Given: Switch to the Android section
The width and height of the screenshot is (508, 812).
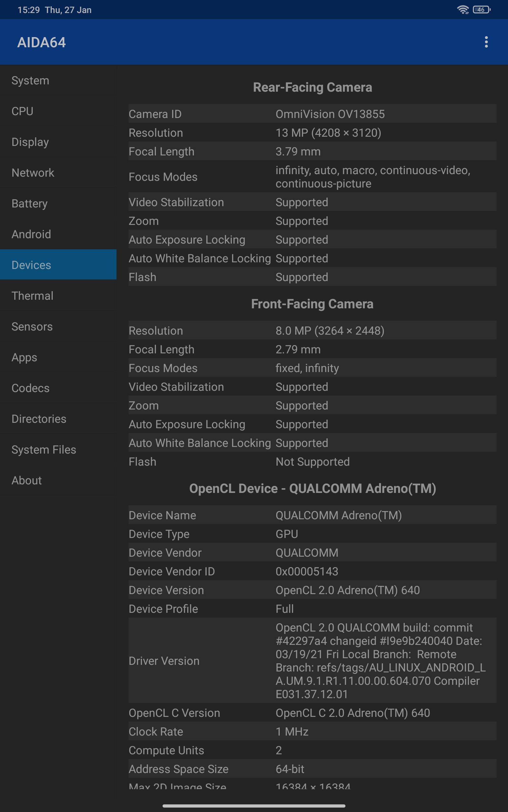Looking at the screenshot, I should point(58,234).
